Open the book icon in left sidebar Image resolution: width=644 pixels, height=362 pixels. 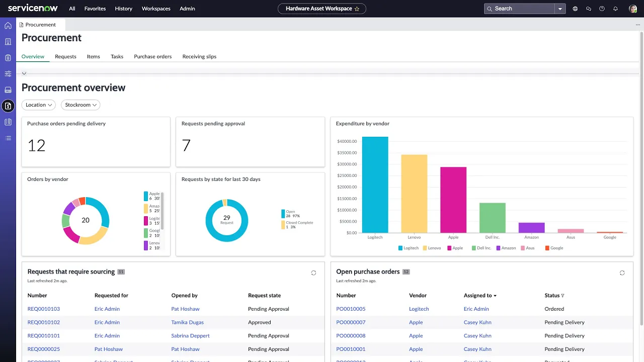pyautogui.click(x=8, y=122)
